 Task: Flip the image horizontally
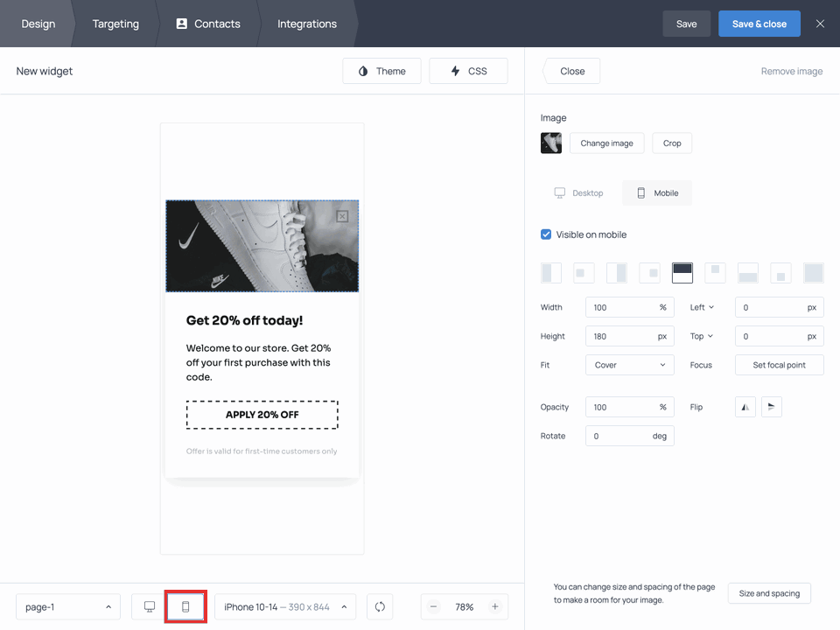coord(745,406)
